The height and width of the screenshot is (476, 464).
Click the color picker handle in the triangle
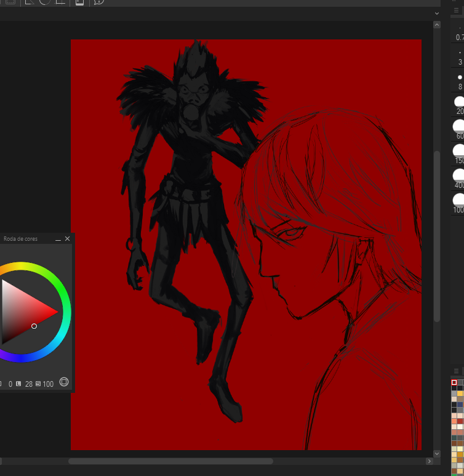[34, 326]
